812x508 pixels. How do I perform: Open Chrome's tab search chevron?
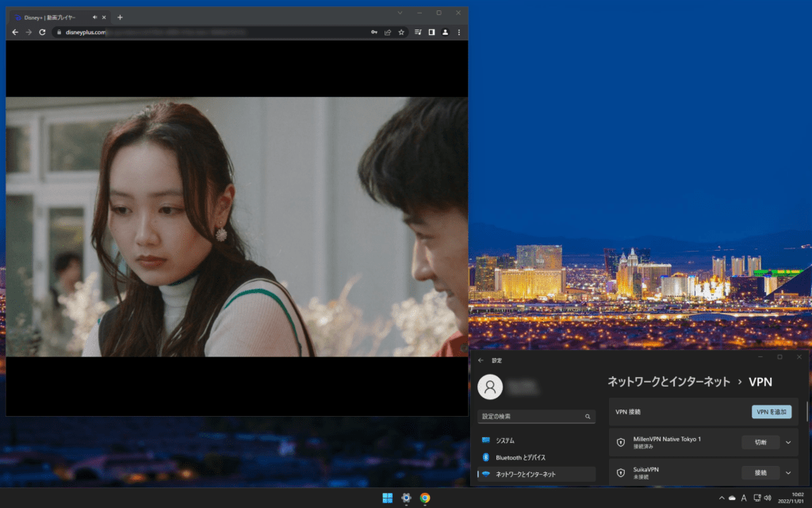coord(400,13)
